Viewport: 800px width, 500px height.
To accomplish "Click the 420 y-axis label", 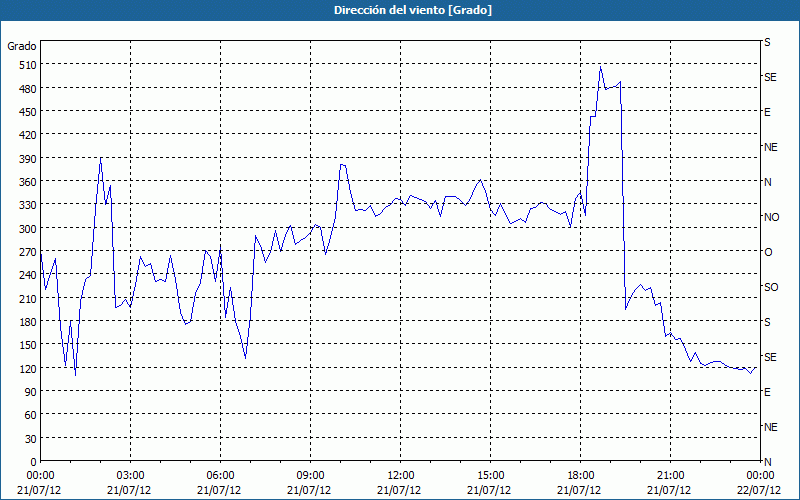I will (x=27, y=136).
